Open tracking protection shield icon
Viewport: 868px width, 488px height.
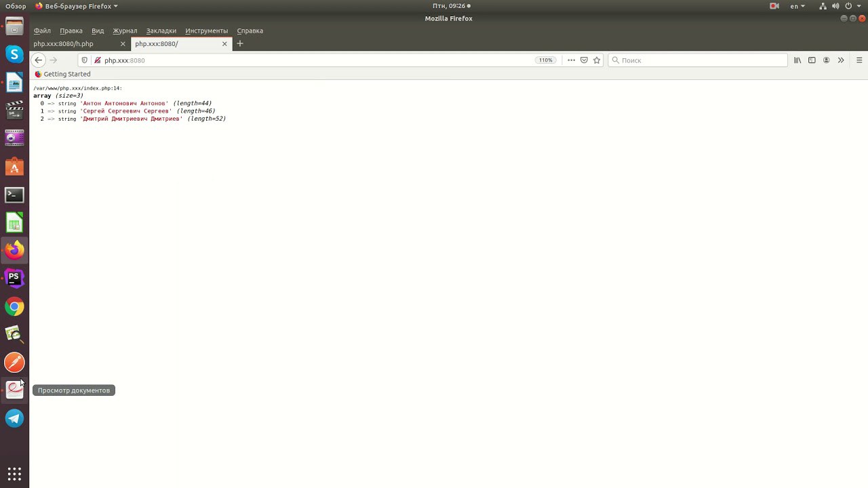(85, 60)
